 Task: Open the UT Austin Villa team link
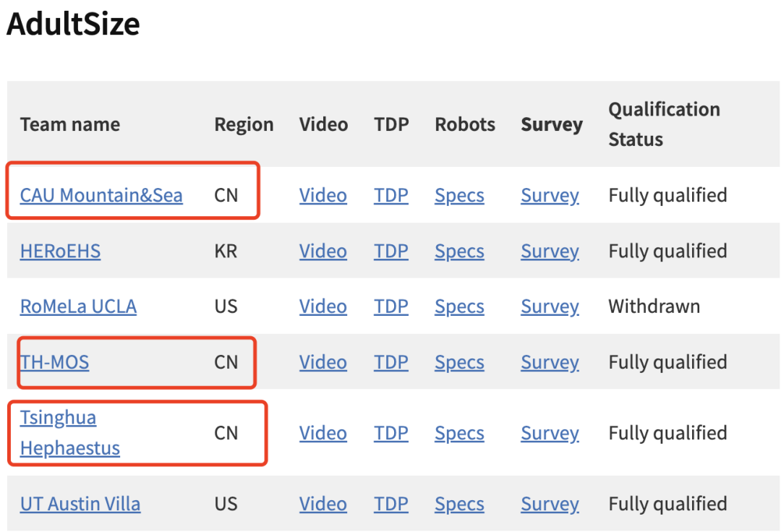[80, 504]
